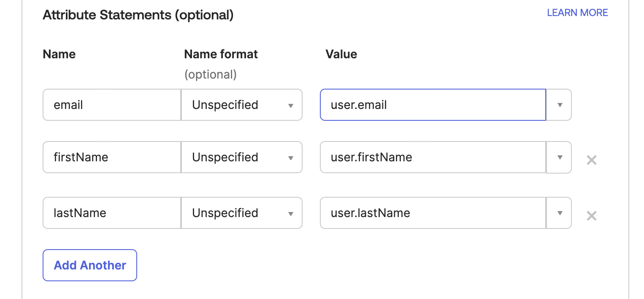The image size is (644, 299).
Task: Click the Name format column header
Action: tap(221, 54)
